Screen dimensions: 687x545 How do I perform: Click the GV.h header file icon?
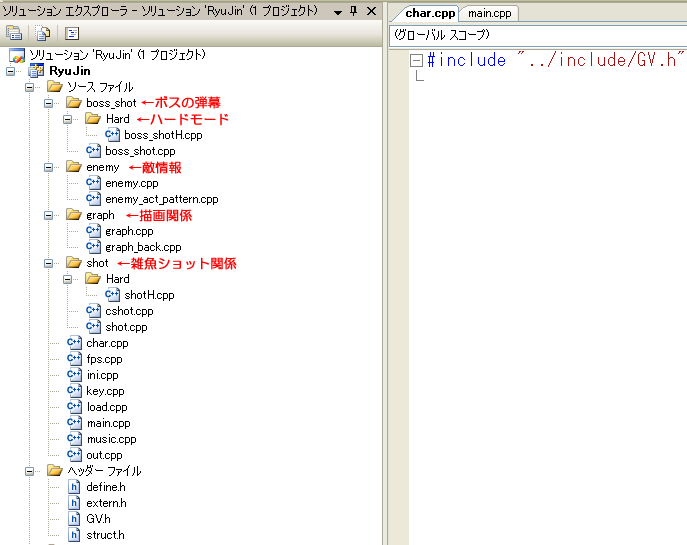point(74,519)
